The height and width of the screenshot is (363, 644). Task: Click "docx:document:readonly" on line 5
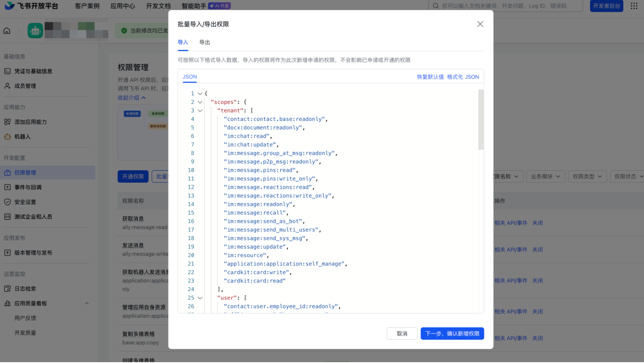point(263,128)
